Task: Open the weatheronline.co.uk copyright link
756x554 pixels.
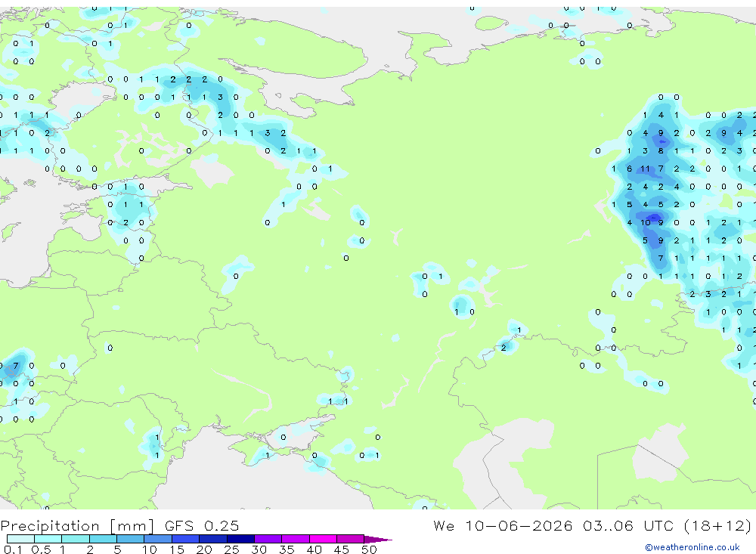Action: click(x=692, y=547)
